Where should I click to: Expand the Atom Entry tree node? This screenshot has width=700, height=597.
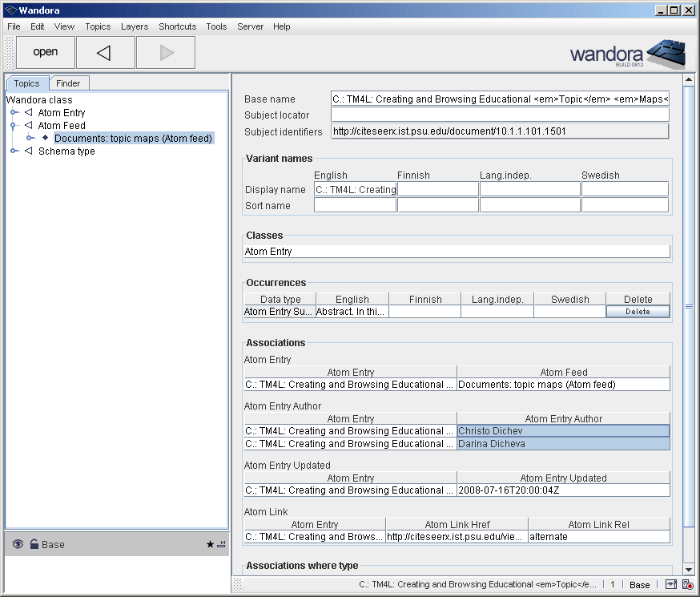[14, 113]
